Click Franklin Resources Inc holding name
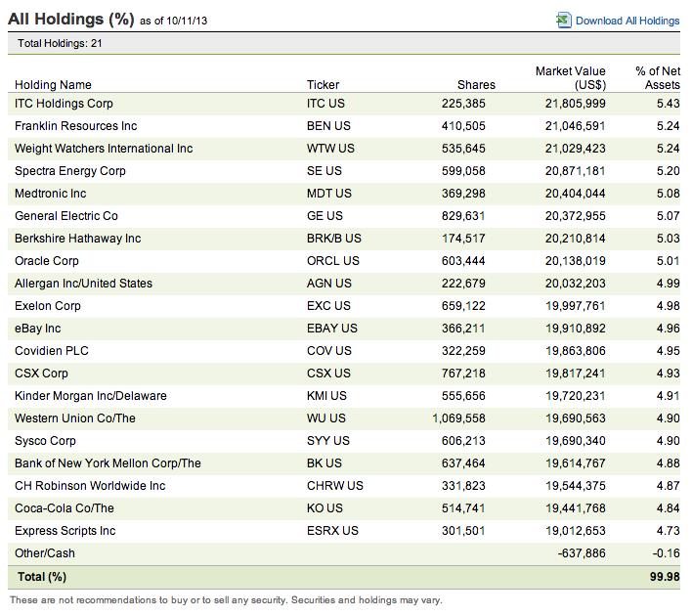The width and height of the screenshot is (692, 616). (x=75, y=126)
